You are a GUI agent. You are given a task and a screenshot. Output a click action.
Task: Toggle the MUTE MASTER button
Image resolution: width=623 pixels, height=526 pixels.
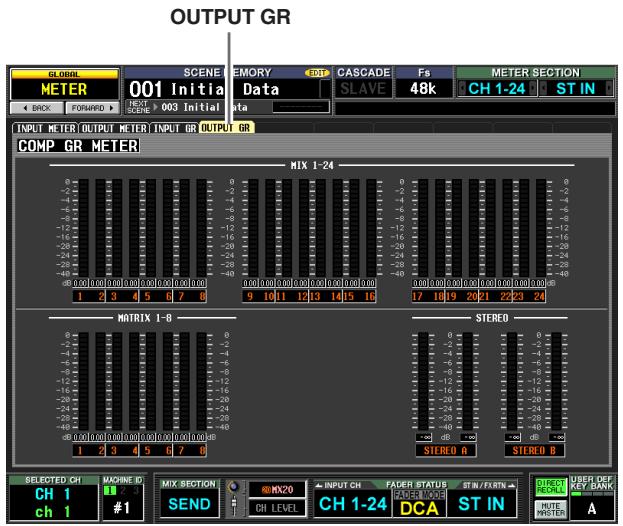550,509
